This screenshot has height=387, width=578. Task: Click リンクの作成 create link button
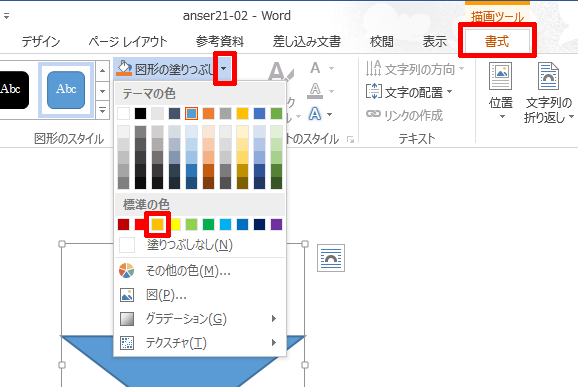point(404,115)
